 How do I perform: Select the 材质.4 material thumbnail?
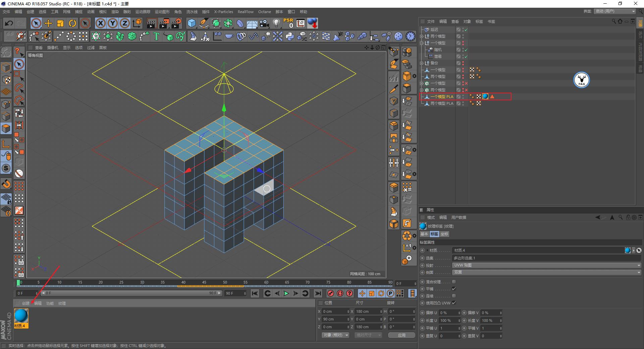pyautogui.click(x=21, y=316)
